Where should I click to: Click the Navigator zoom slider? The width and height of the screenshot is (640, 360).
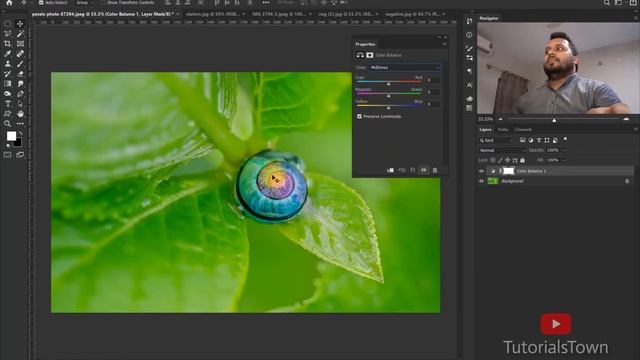(x=554, y=120)
